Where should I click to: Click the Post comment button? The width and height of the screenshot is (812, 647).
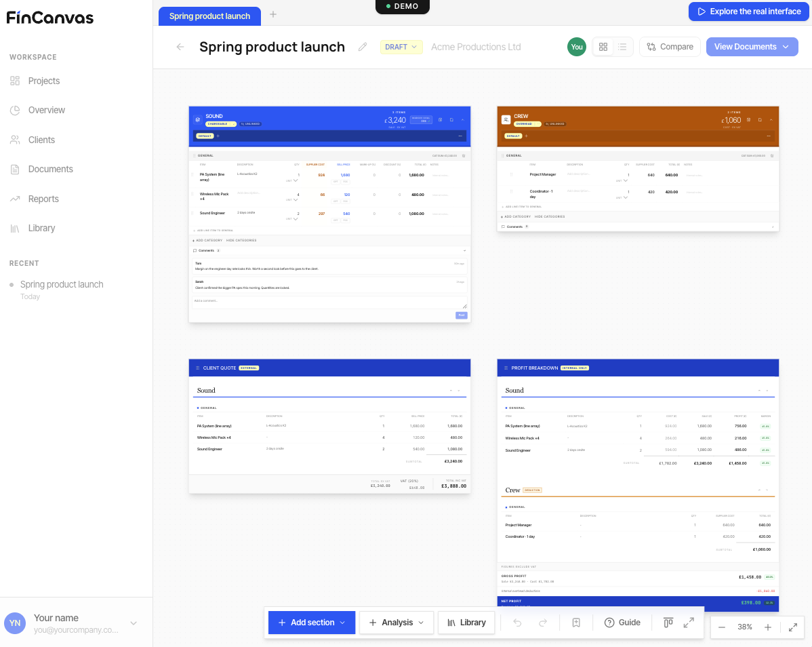coord(462,315)
